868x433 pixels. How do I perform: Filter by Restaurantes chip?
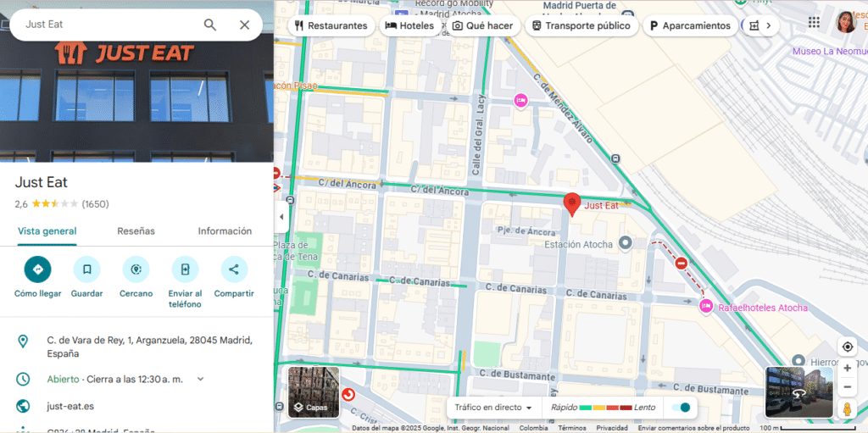331,25
